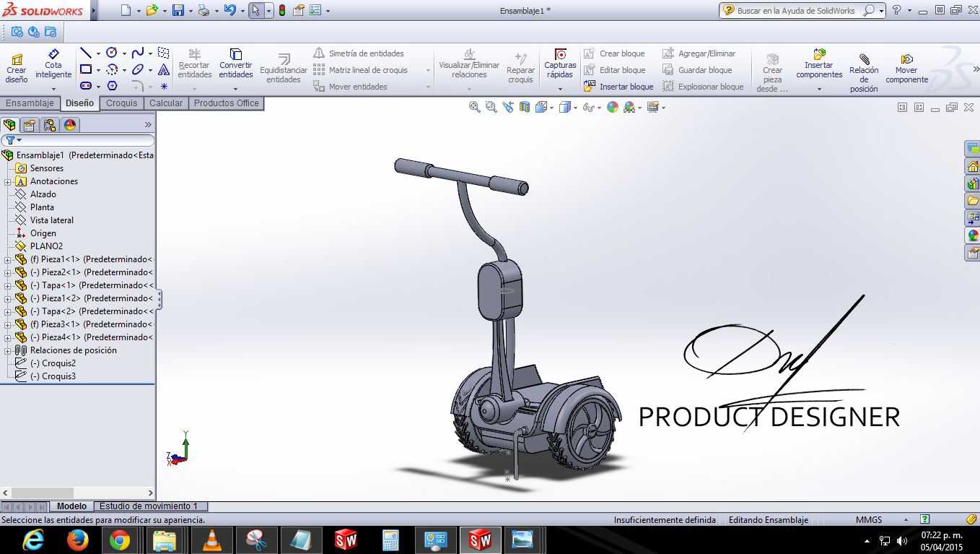The height and width of the screenshot is (554, 980).
Task: Save the assembly with the floppy icon
Action: point(178,10)
